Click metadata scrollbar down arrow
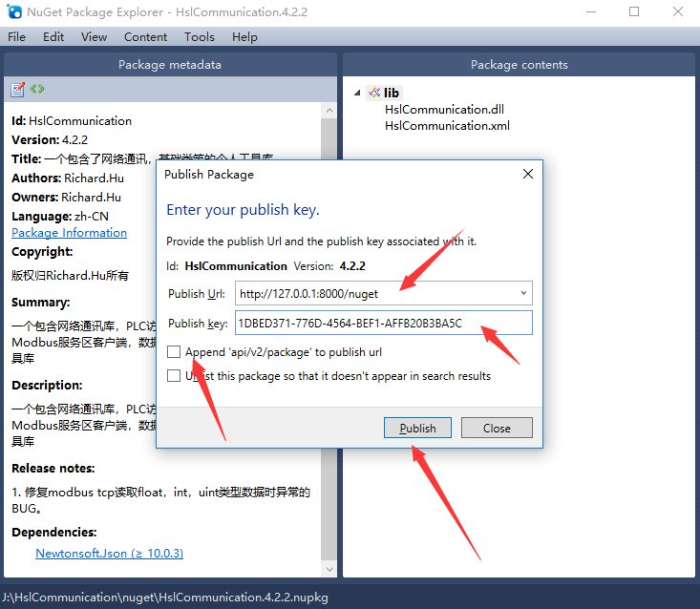700x609 pixels. tap(329, 569)
